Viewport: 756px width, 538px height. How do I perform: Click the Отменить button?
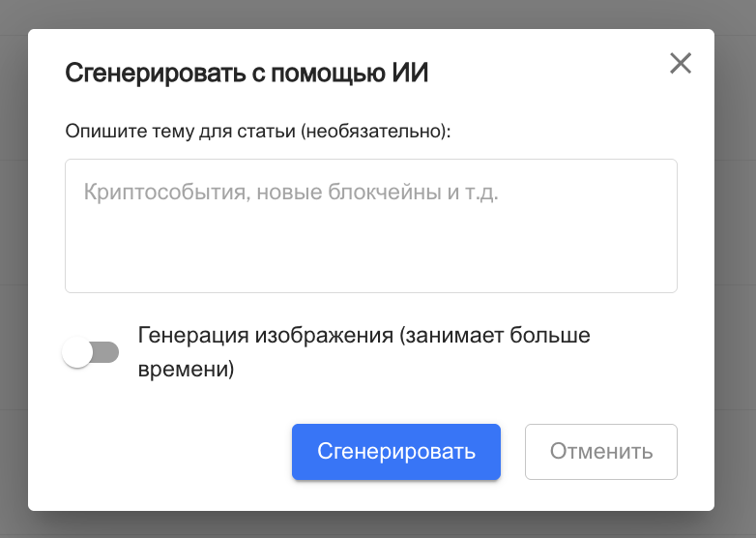(600, 452)
